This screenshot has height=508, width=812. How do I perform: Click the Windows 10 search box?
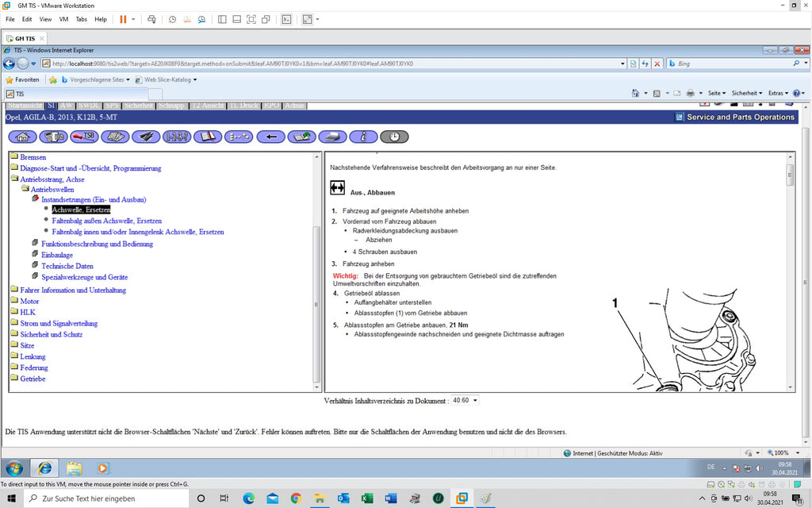(x=106, y=498)
